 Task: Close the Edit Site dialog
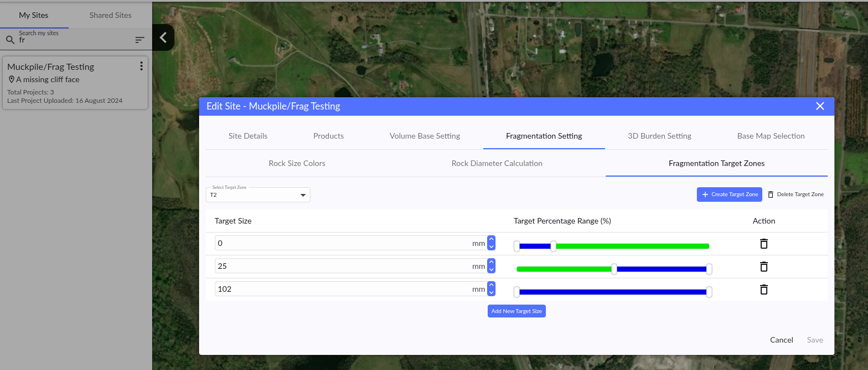point(820,106)
